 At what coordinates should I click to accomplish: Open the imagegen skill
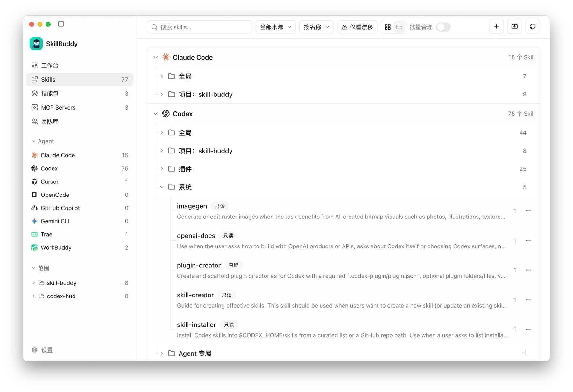click(192, 206)
